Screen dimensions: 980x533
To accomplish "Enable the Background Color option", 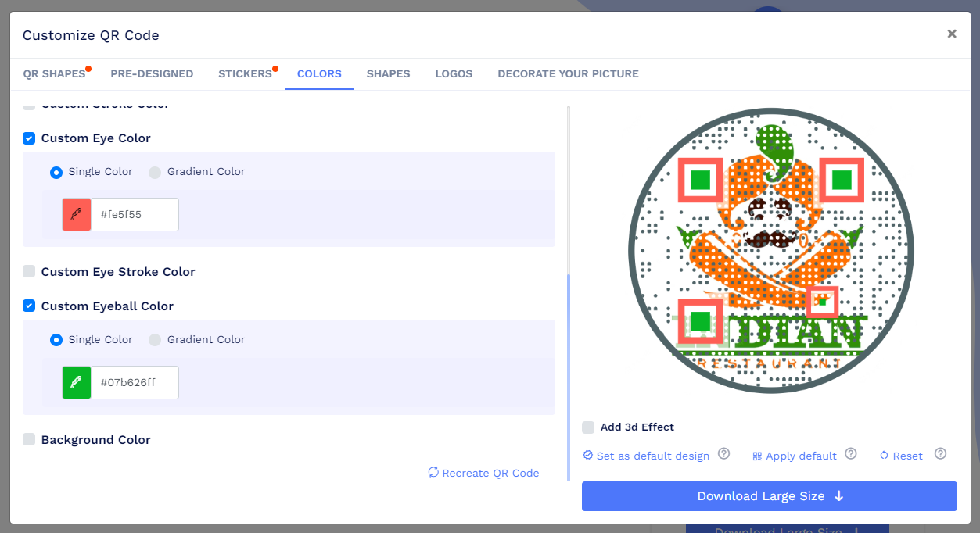I will click(x=29, y=439).
